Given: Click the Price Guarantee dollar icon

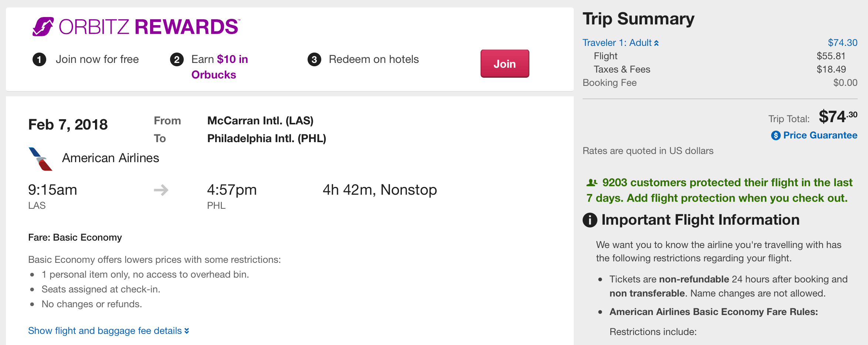Looking at the screenshot, I should [776, 135].
